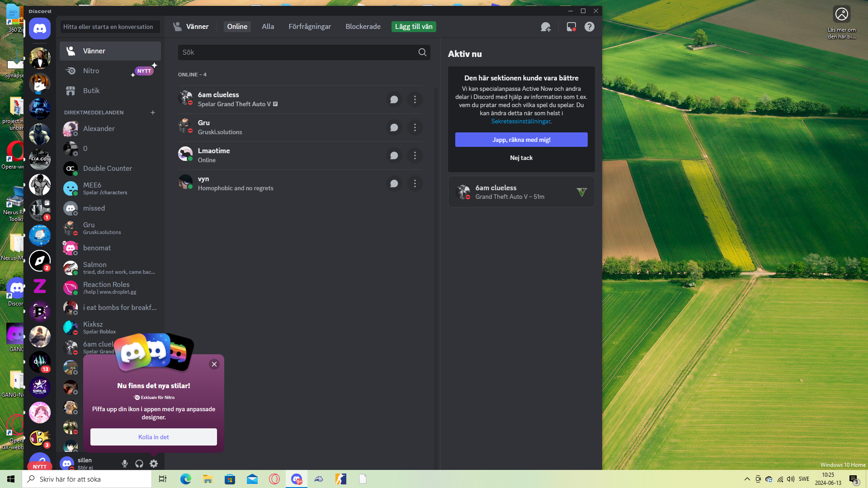Open User Settings gear icon
Viewport: 868px width, 488px height.
point(154,464)
